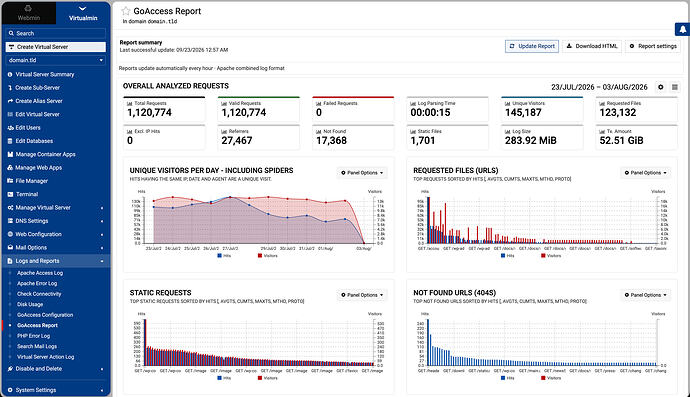Image resolution: width=690 pixels, height=397 pixels.
Task: Click the Failed Requests chart icon
Action: coord(319,103)
